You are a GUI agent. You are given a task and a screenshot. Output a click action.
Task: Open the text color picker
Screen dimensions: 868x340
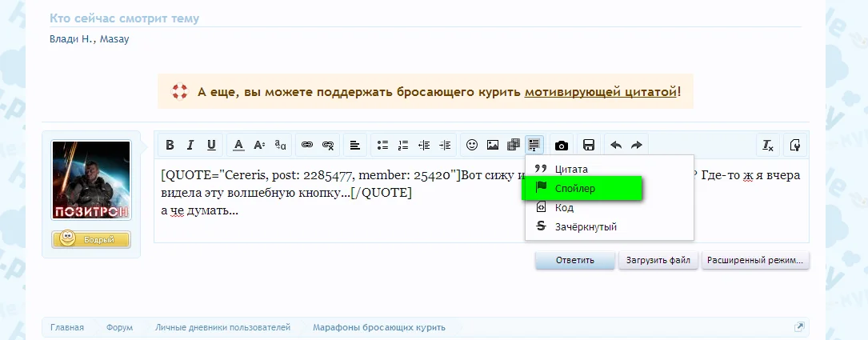tap(238, 145)
